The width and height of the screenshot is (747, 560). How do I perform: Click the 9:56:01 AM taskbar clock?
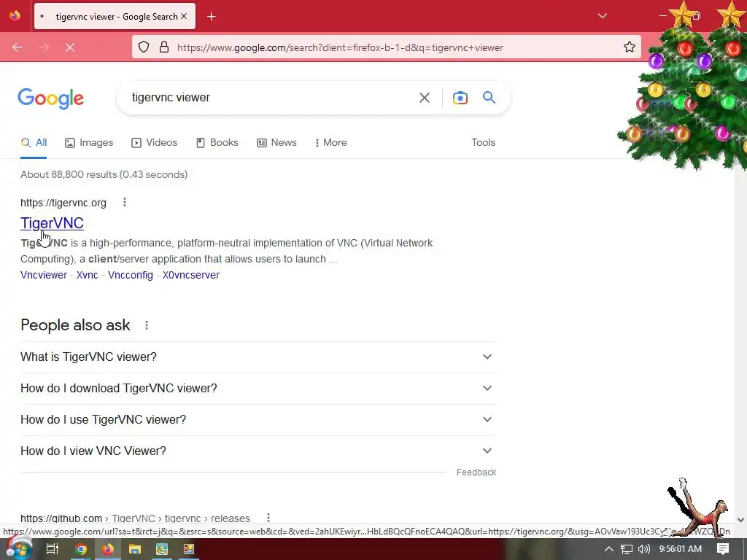point(681,549)
